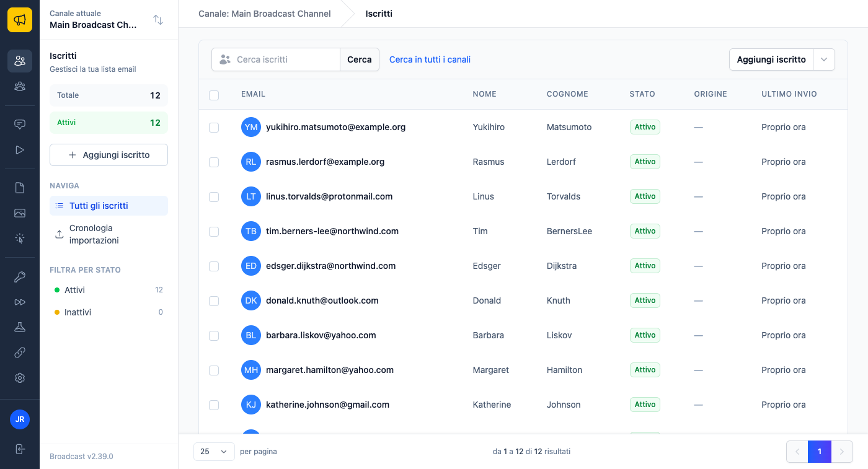Check the row for linus.torvalds@protonmail.com
Viewport: 868px width, 469px height.
(214, 196)
